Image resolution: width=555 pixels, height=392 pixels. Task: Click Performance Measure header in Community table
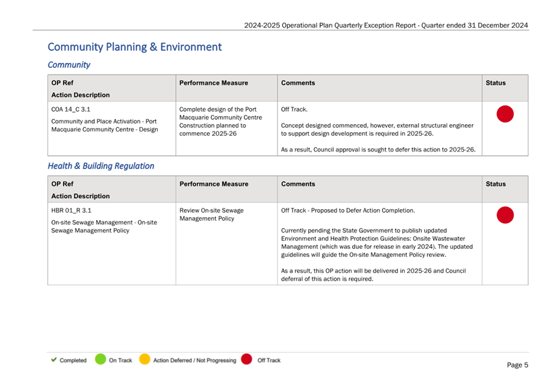pyautogui.click(x=214, y=83)
